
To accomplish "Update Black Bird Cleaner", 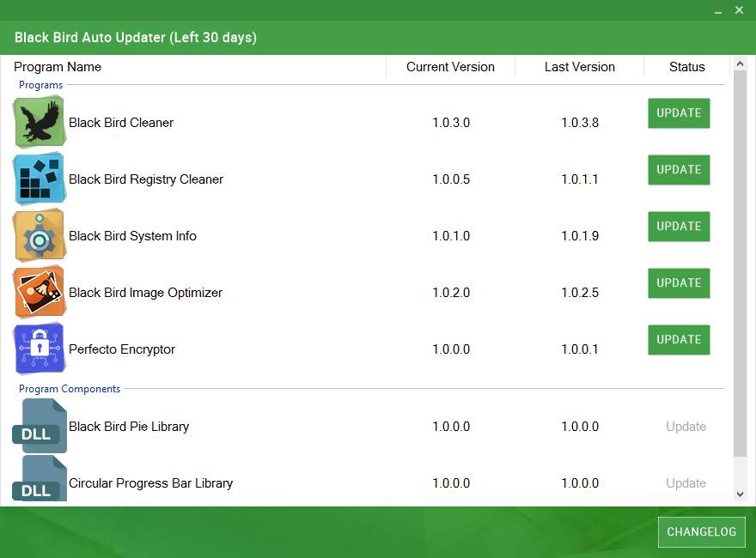I will tap(679, 113).
